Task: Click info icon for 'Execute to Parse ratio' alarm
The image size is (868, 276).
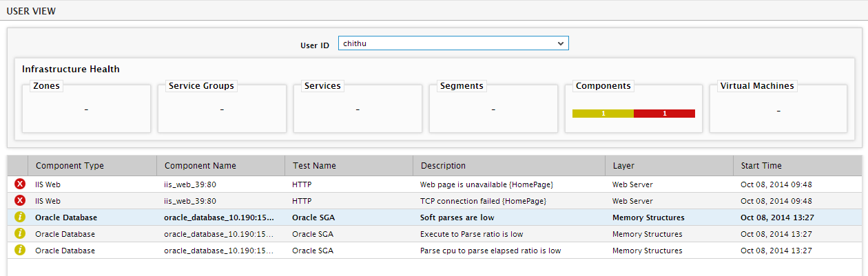Action: click(20, 234)
